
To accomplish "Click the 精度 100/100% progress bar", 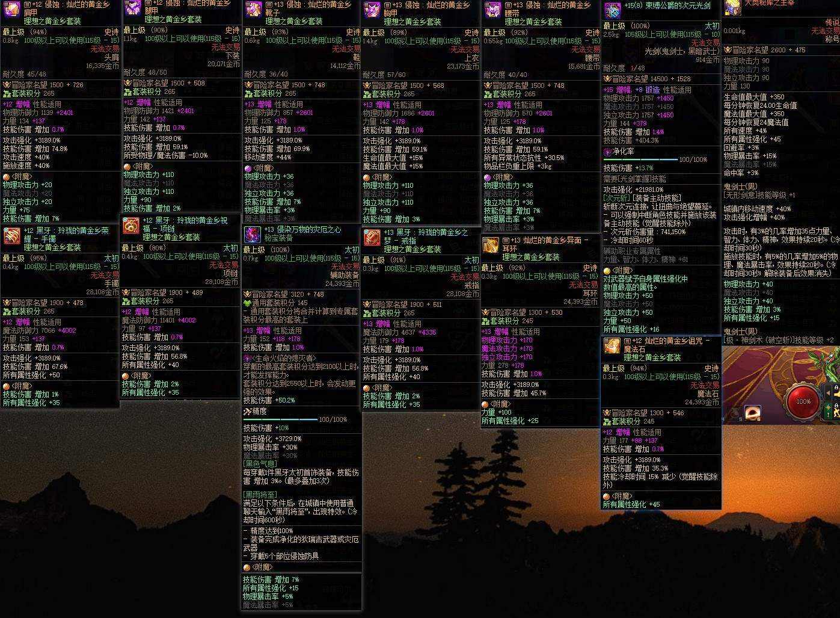I will click(280, 419).
